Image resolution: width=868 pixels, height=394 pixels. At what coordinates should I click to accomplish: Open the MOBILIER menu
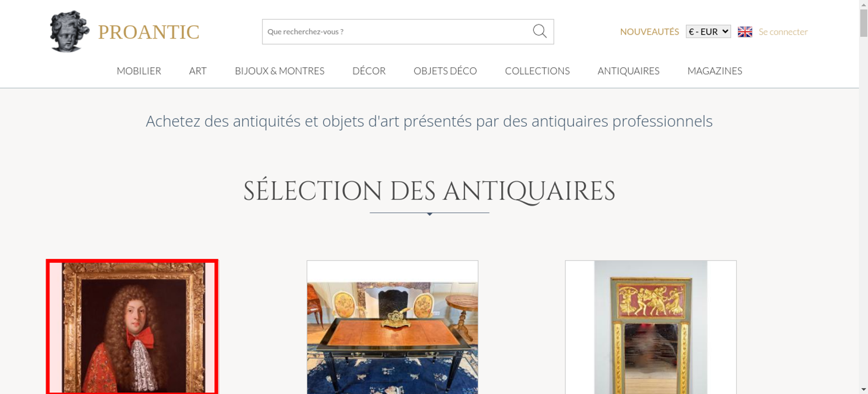pos(139,71)
